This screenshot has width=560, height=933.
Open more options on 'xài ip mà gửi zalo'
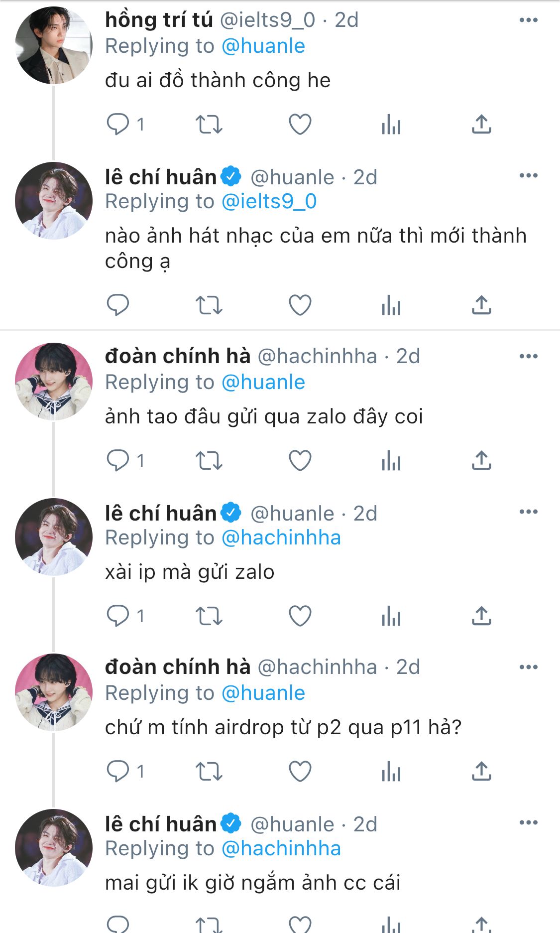[x=528, y=512]
